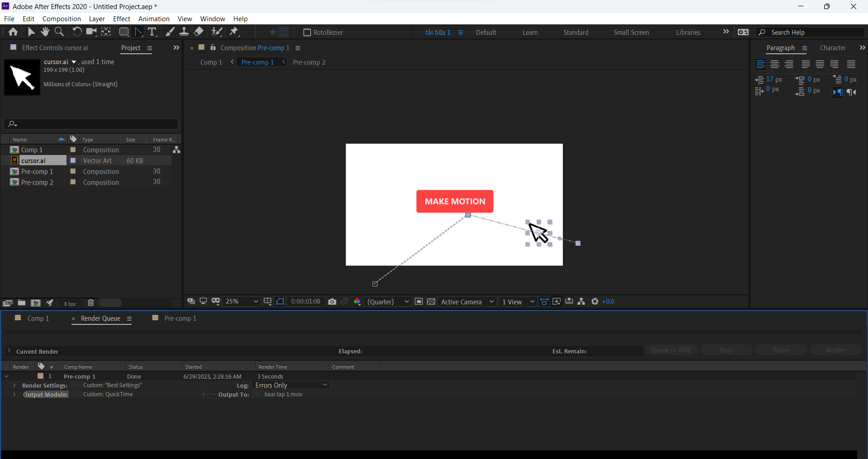Click Custom: QuickTime output module link
Screen dimensions: 868x459
pos(108,394)
